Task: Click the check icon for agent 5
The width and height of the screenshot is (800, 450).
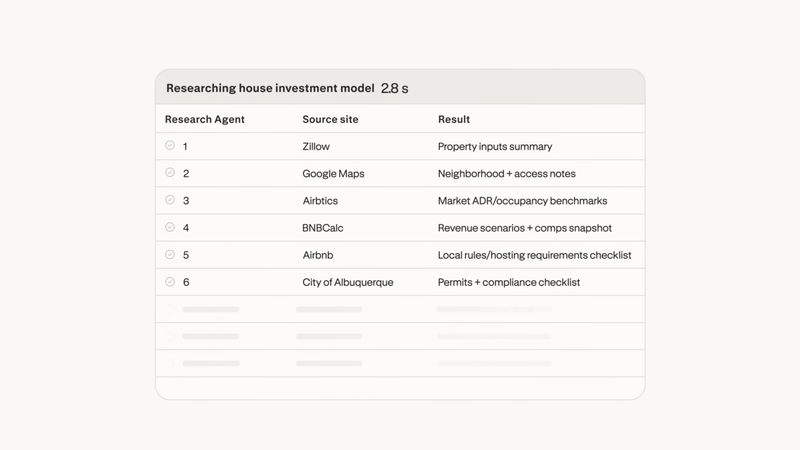Action: point(170,255)
